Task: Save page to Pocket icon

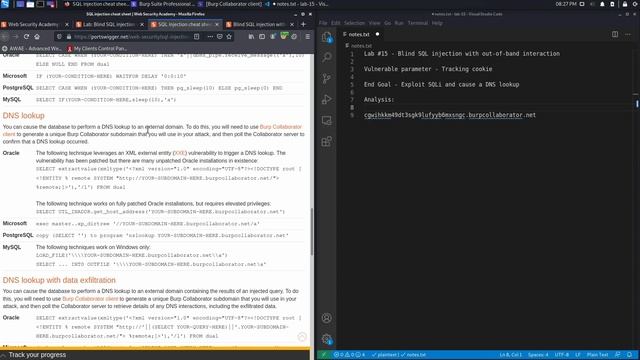Action: [x=220, y=36]
